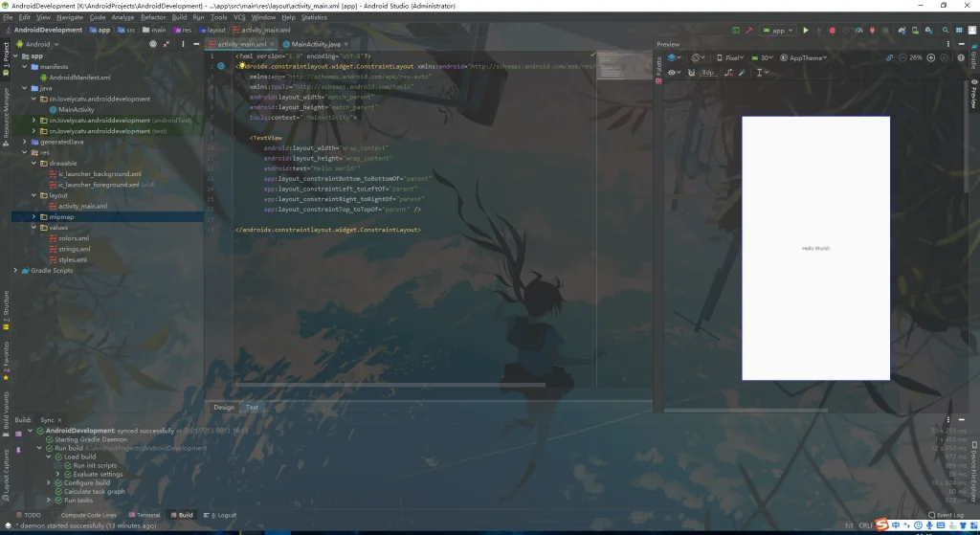Click the Pin Tab icon in Build panel

click(x=18, y=450)
